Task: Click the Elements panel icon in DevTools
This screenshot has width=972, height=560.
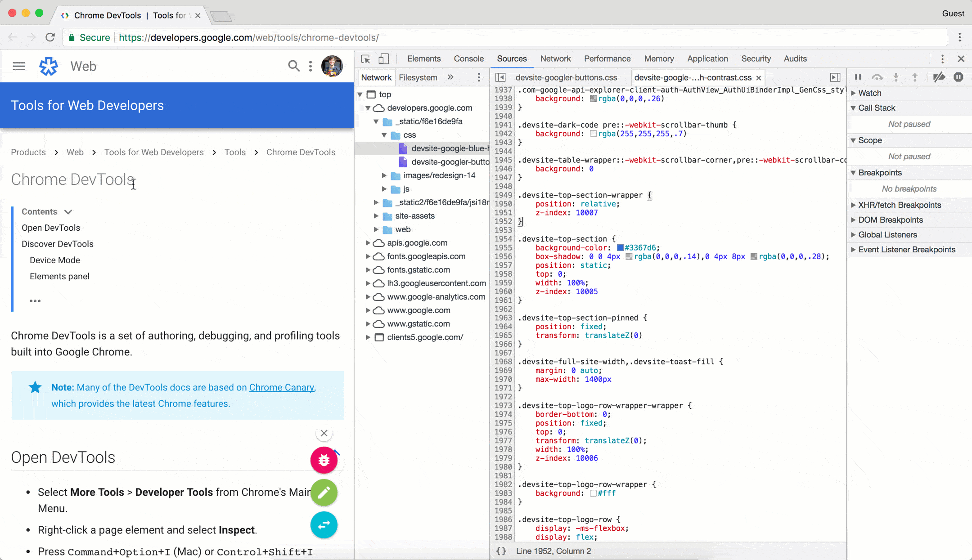Action: tap(424, 59)
